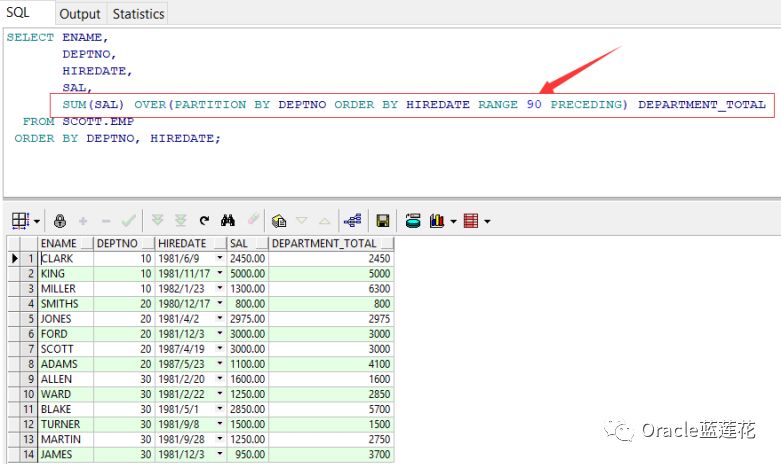Open the bar chart icon
Screen dimensions: 781x464
(437, 221)
